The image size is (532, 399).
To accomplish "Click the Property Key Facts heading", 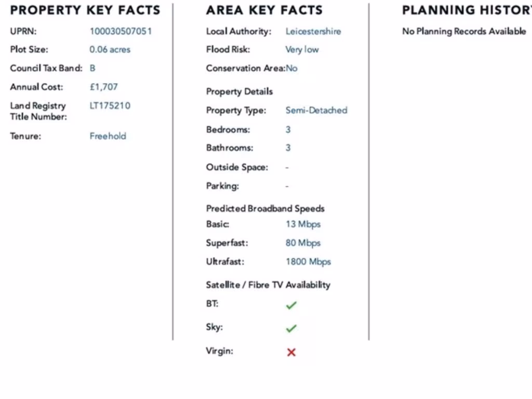I will [x=85, y=10].
